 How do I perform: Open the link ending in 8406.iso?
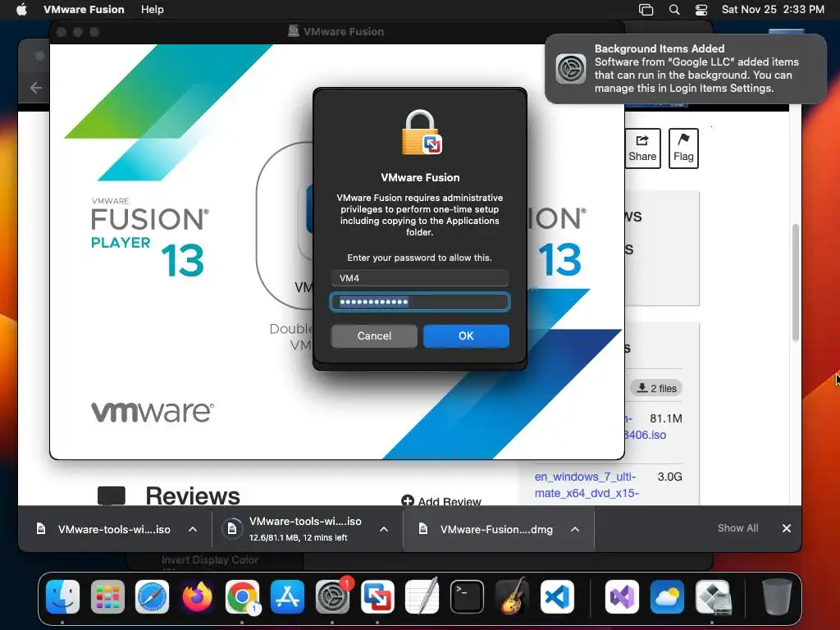(645, 435)
